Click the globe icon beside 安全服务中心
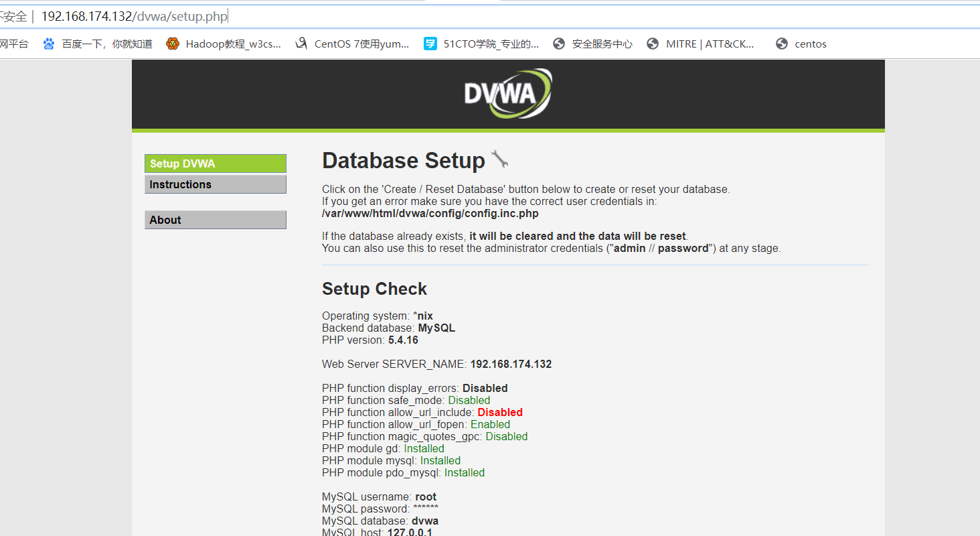The width and height of the screenshot is (980, 536). coord(558,43)
